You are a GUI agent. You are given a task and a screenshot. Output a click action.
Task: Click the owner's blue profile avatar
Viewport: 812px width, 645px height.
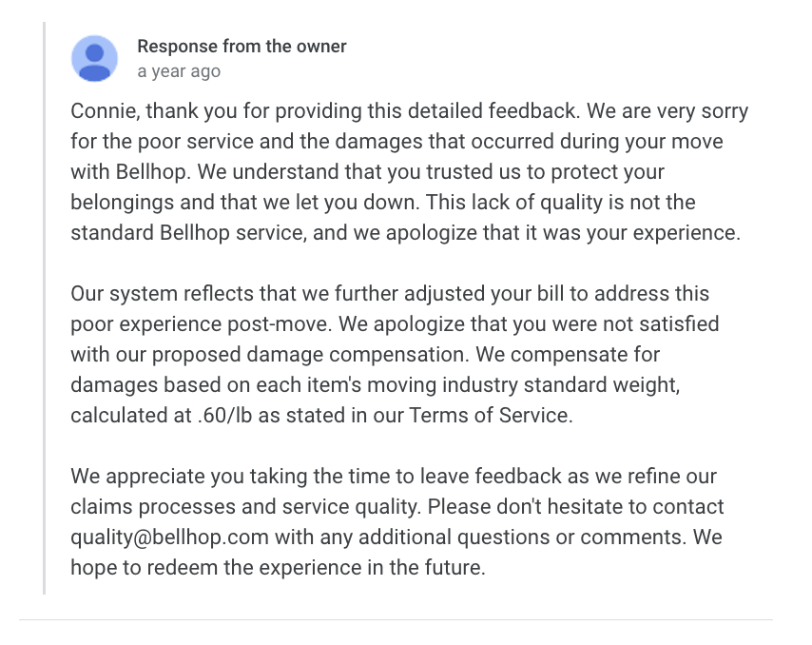pyautogui.click(x=95, y=59)
